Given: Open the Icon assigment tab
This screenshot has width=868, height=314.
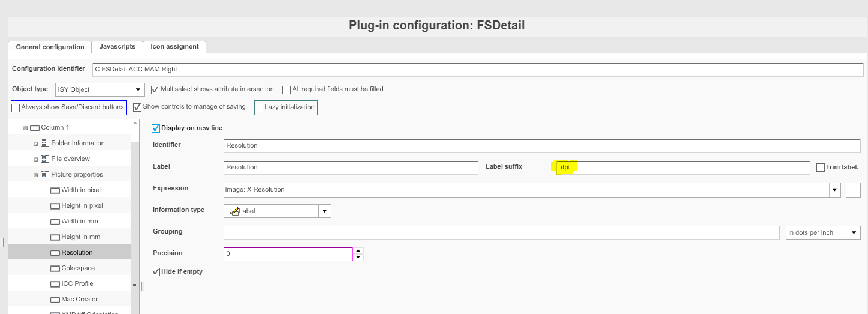Looking at the screenshot, I should (174, 46).
